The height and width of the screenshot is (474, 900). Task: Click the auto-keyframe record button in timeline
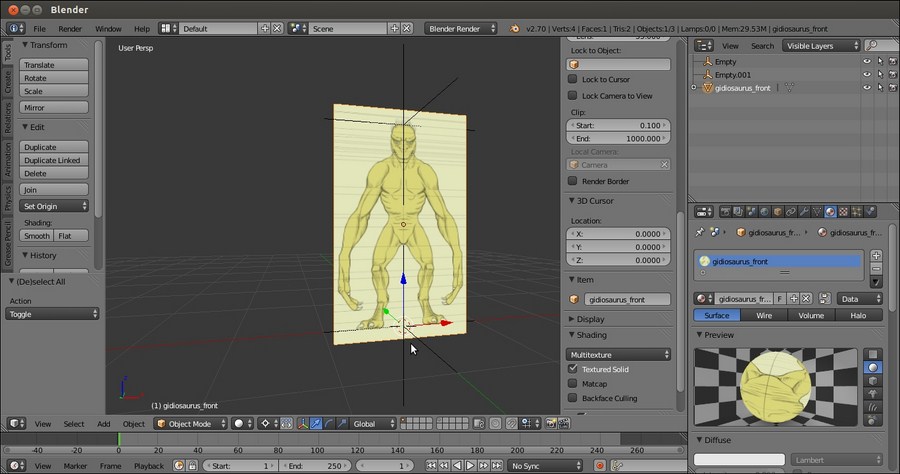point(600,465)
